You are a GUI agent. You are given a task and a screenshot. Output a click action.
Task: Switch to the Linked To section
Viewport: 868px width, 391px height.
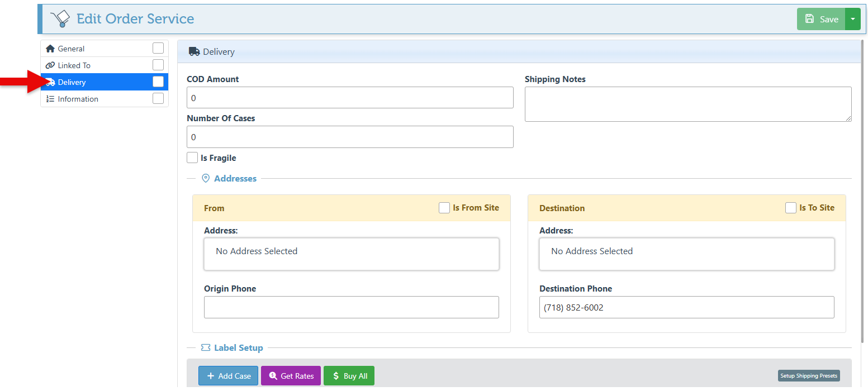[x=74, y=65]
